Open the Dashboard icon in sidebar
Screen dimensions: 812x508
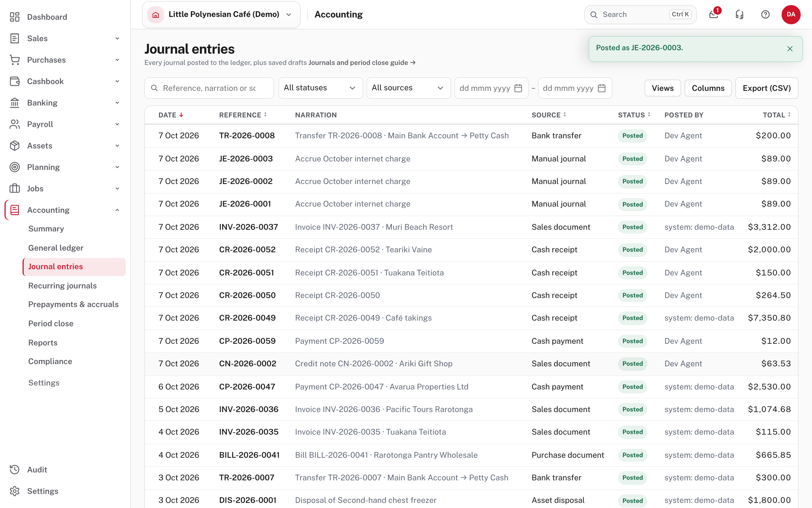14,17
